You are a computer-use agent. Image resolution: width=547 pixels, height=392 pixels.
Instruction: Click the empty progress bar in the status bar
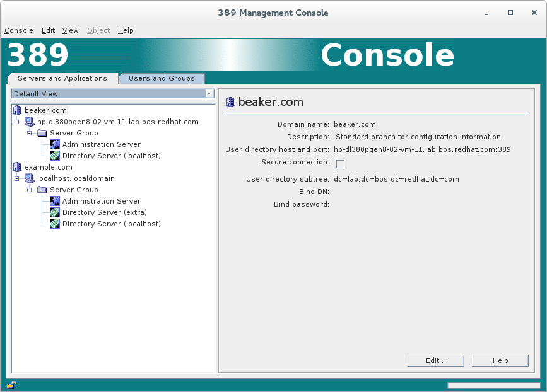[493, 385]
